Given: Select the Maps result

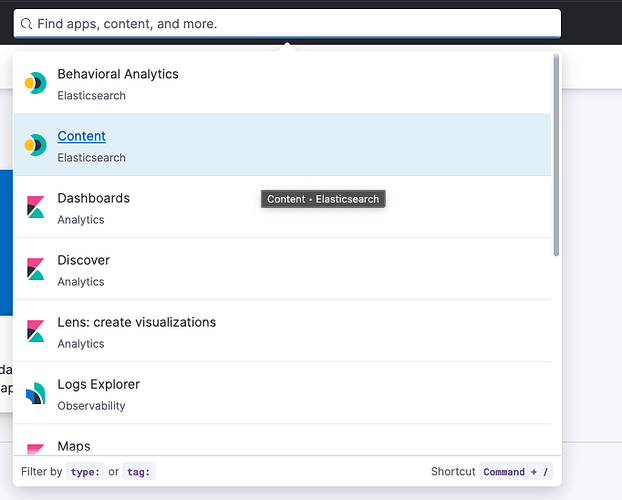Looking at the screenshot, I should coord(74,446).
